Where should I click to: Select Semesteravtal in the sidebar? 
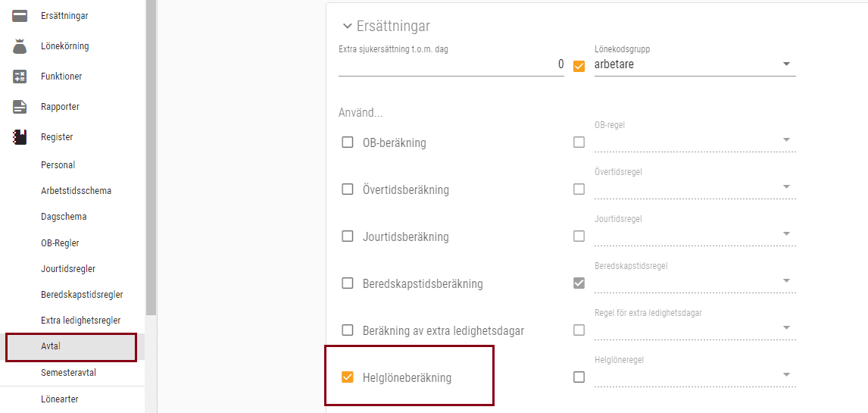[x=68, y=373]
